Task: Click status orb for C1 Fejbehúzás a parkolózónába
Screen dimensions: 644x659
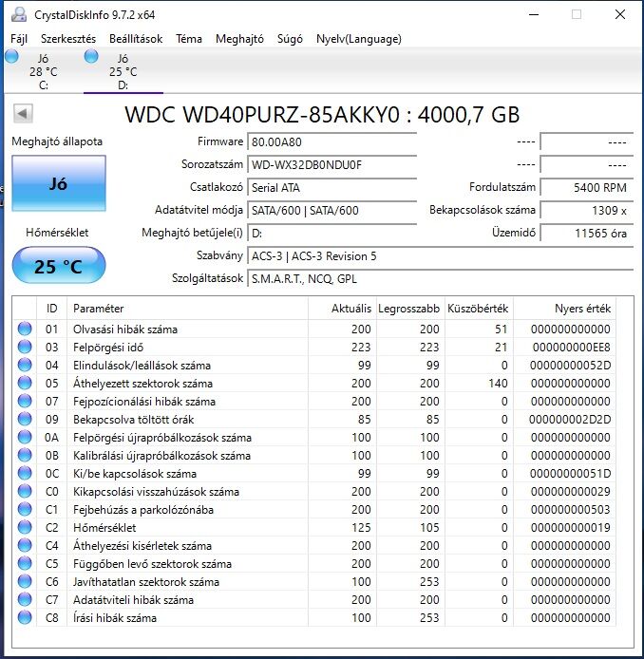Action: click(x=25, y=509)
